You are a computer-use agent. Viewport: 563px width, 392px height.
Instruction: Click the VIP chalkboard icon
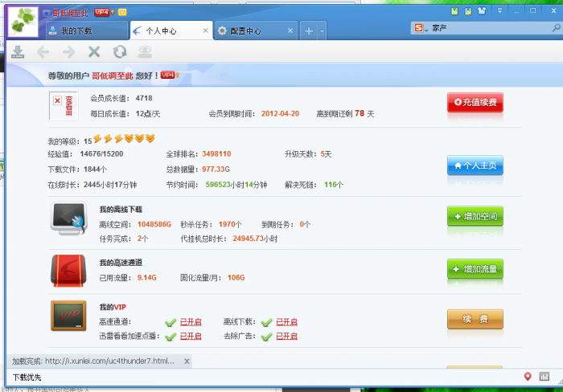point(68,315)
